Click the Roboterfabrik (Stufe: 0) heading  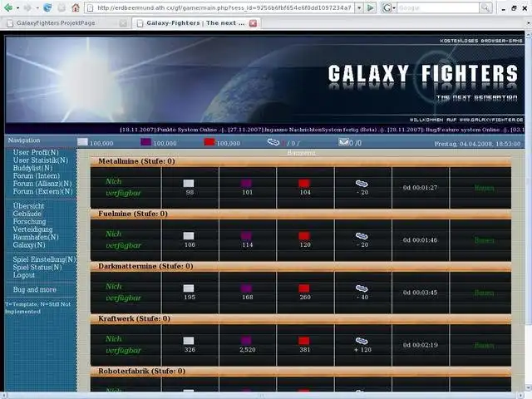click(142, 372)
